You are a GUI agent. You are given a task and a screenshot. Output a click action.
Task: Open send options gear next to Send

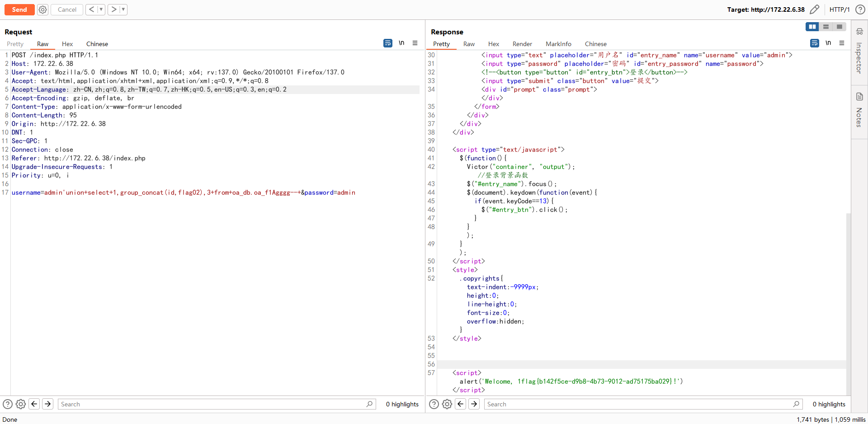point(42,9)
